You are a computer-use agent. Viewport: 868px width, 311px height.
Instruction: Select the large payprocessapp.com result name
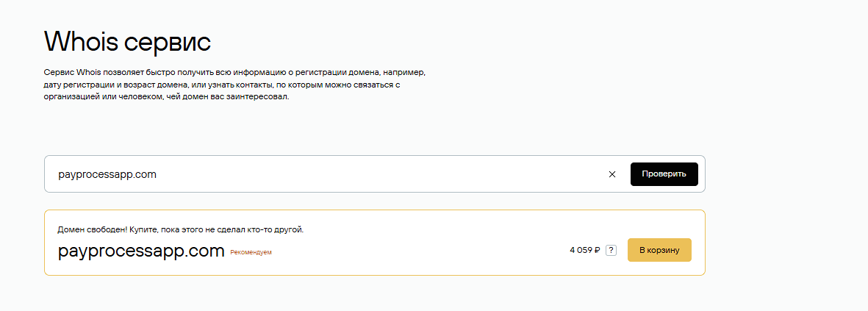click(140, 251)
